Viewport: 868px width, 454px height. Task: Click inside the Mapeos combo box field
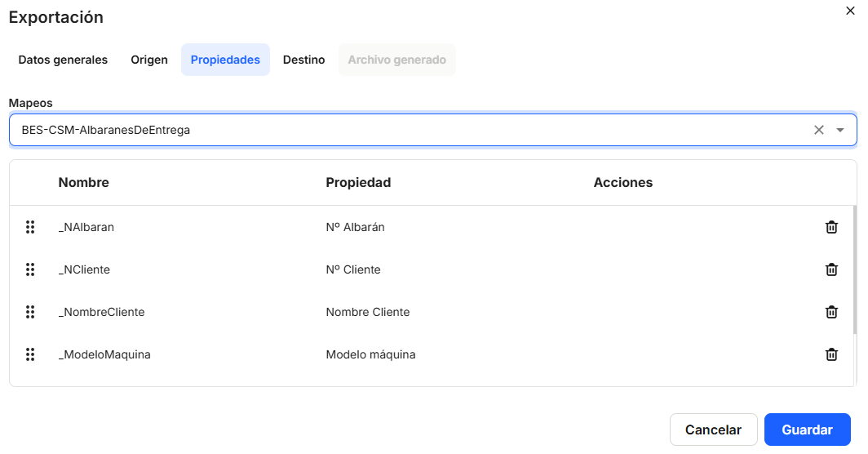pos(408,130)
